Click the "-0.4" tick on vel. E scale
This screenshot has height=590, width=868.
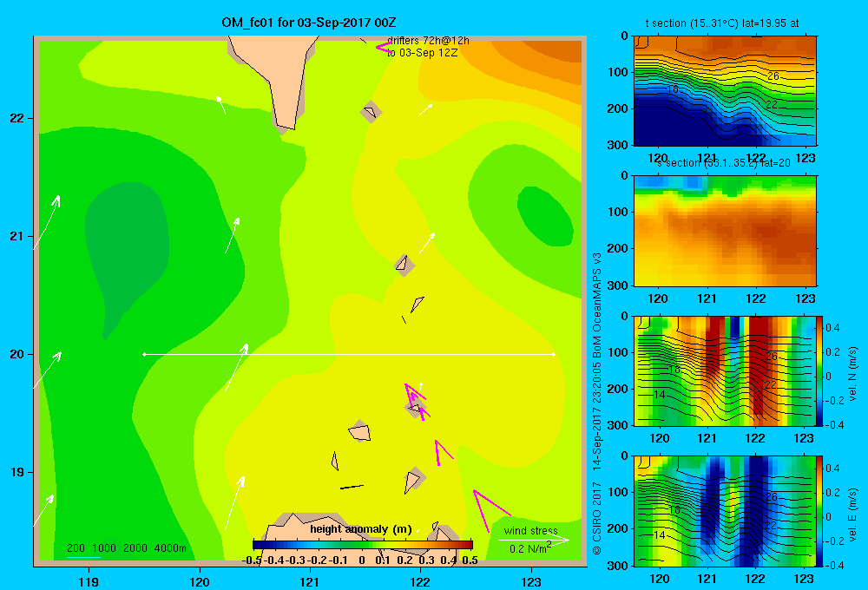(835, 565)
